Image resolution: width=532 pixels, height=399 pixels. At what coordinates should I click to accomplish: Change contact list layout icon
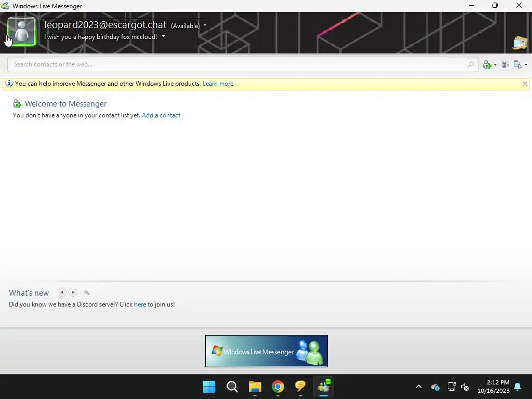point(506,64)
